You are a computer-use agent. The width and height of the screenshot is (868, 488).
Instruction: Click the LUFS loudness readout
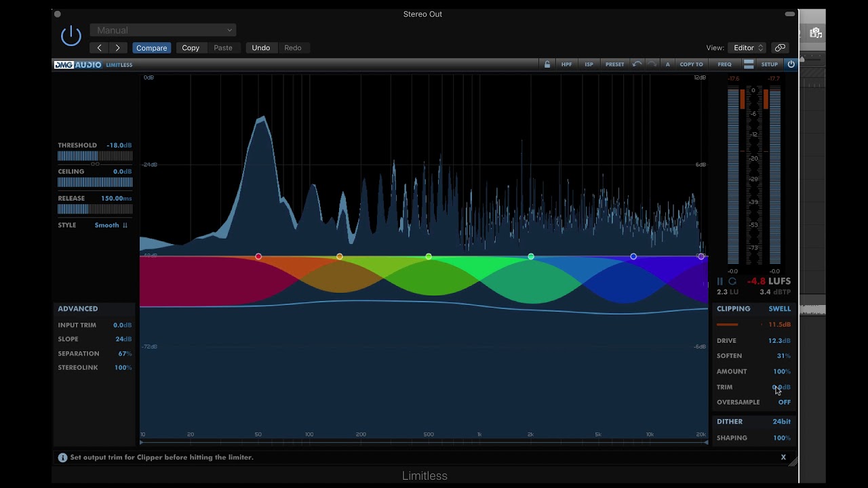769,281
